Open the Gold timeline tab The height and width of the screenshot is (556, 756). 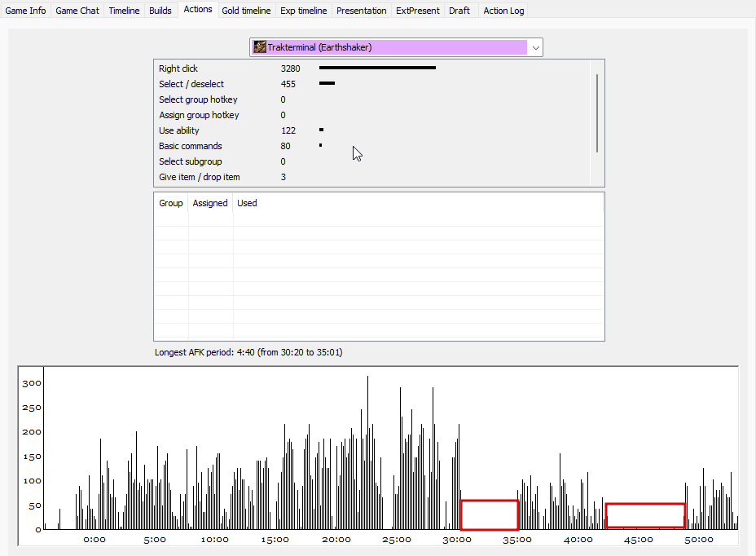tap(246, 10)
